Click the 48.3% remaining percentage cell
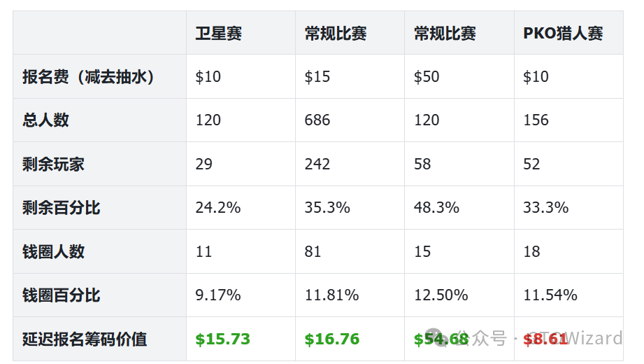This screenshot has height=364, width=644. point(436,208)
